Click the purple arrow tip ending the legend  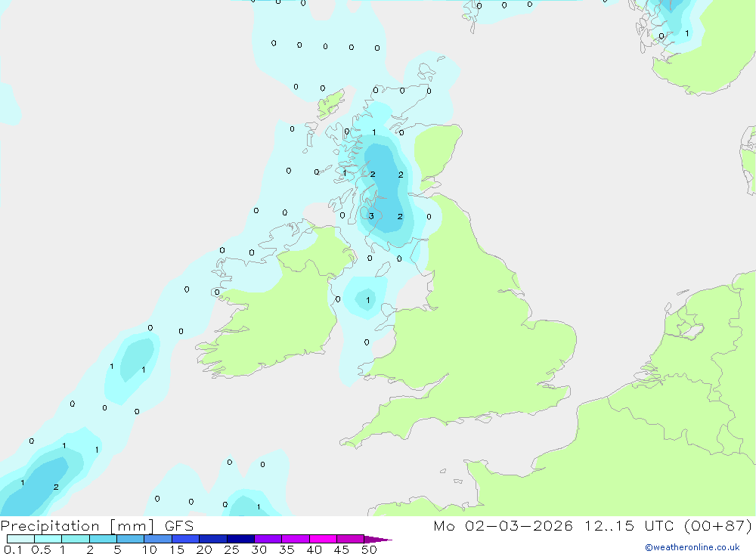click(377, 540)
